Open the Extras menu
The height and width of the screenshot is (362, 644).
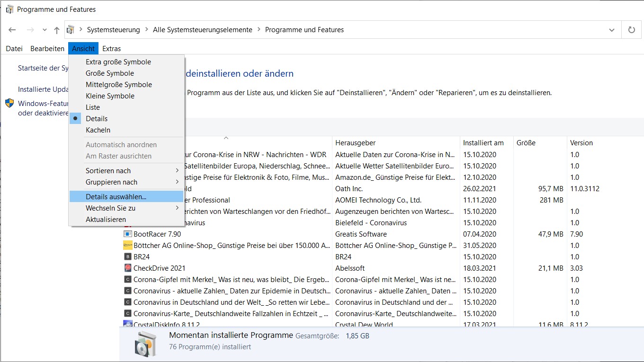point(112,48)
